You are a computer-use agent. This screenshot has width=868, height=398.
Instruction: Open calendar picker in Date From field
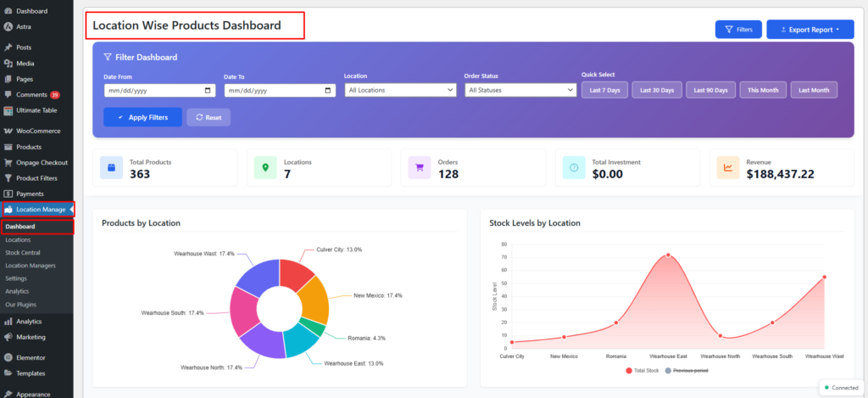pyautogui.click(x=209, y=90)
